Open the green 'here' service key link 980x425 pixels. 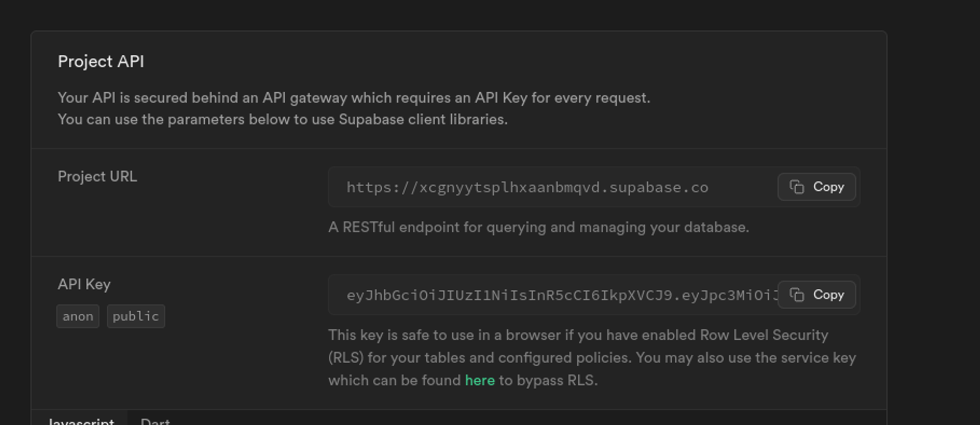pyautogui.click(x=479, y=380)
